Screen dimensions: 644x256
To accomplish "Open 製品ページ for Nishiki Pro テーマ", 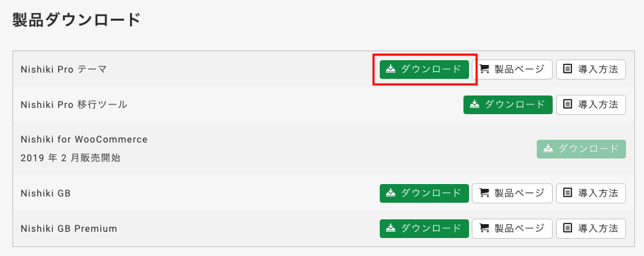I will click(x=512, y=69).
